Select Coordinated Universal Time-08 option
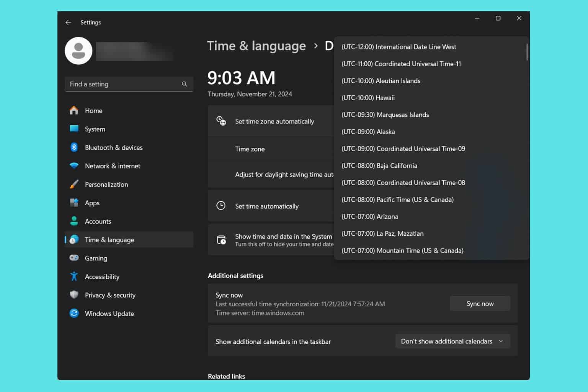This screenshot has width=588, height=392. (x=431, y=183)
